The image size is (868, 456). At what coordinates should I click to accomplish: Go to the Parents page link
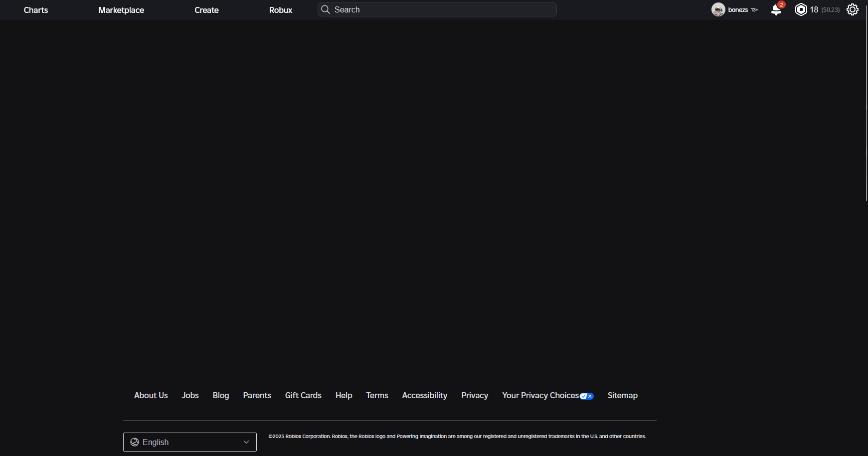257,395
